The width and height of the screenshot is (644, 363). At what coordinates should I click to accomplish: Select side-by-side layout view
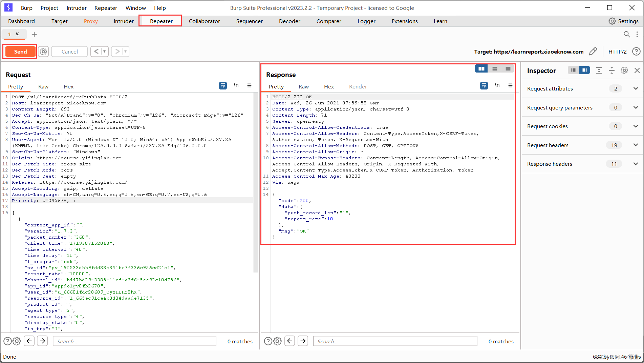pyautogui.click(x=481, y=69)
